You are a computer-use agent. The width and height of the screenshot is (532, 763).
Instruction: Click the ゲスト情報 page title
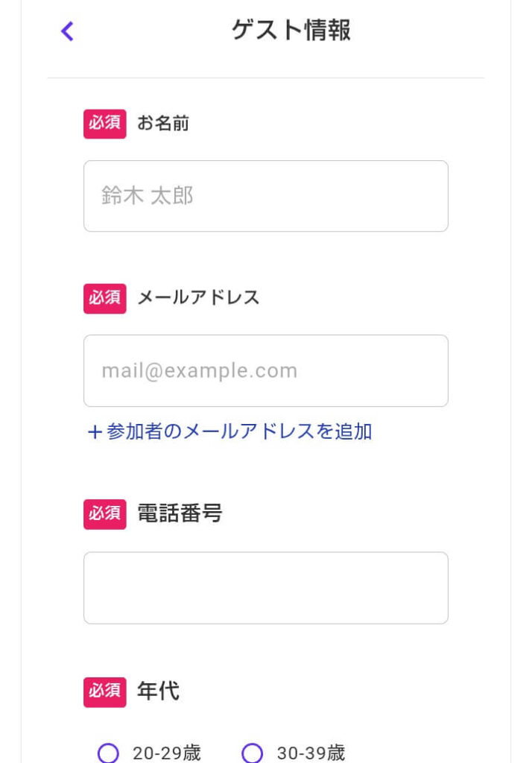pyautogui.click(x=291, y=31)
